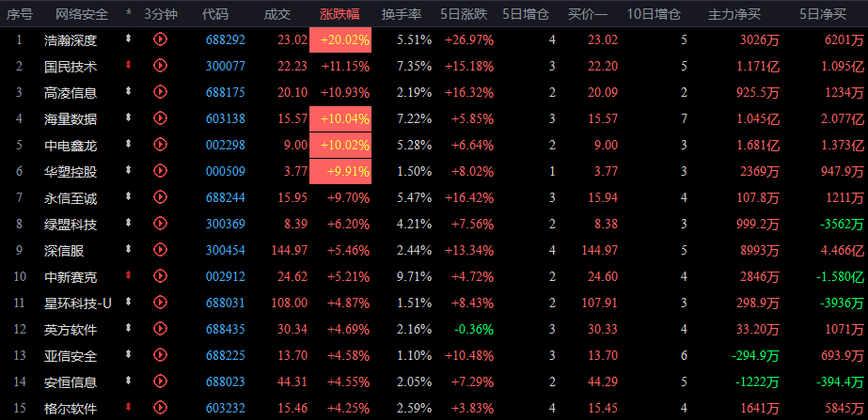The image size is (868, 420).
Task: Click the 网络安全 sector header
Action: 82,14
